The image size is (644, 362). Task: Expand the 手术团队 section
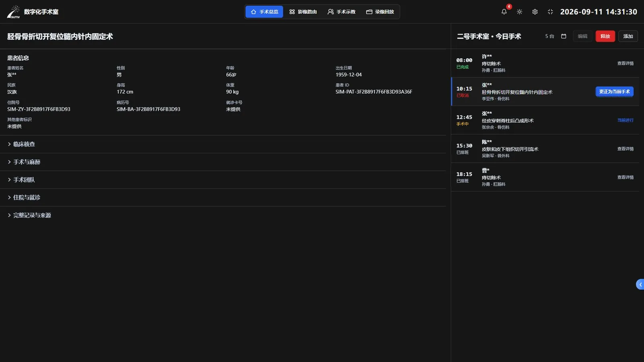[223, 180]
